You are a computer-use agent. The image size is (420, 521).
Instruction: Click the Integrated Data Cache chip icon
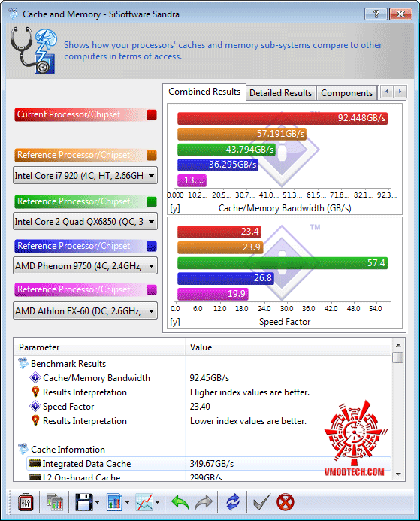[x=35, y=463]
